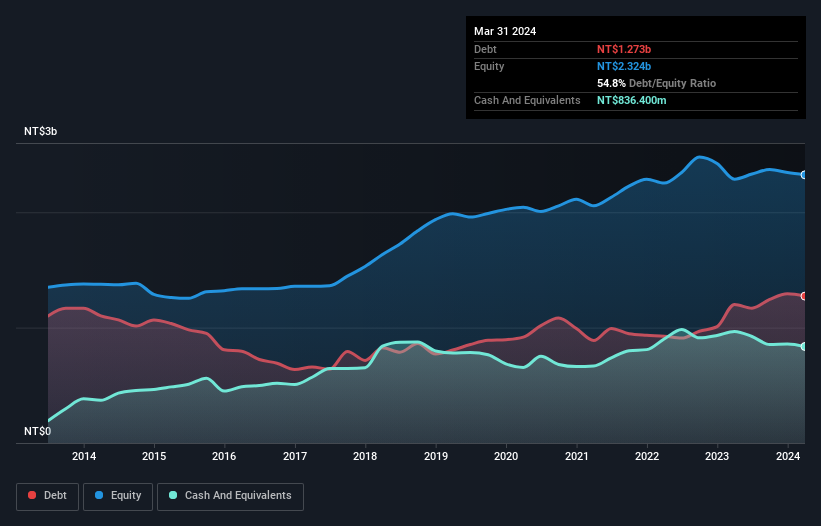Image resolution: width=821 pixels, height=526 pixels.
Task: Click the blue Equity legend dot
Action: coord(99,495)
